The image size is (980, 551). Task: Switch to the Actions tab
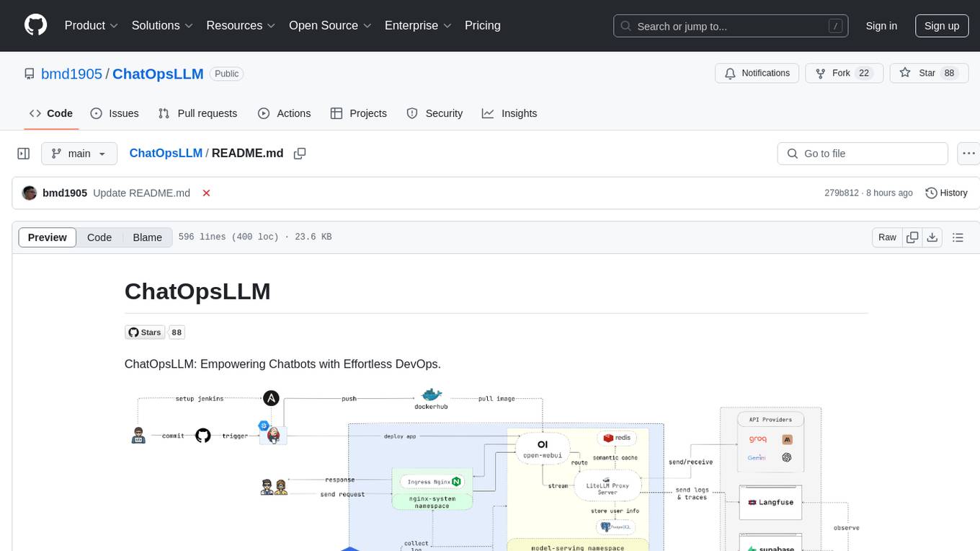[284, 113]
